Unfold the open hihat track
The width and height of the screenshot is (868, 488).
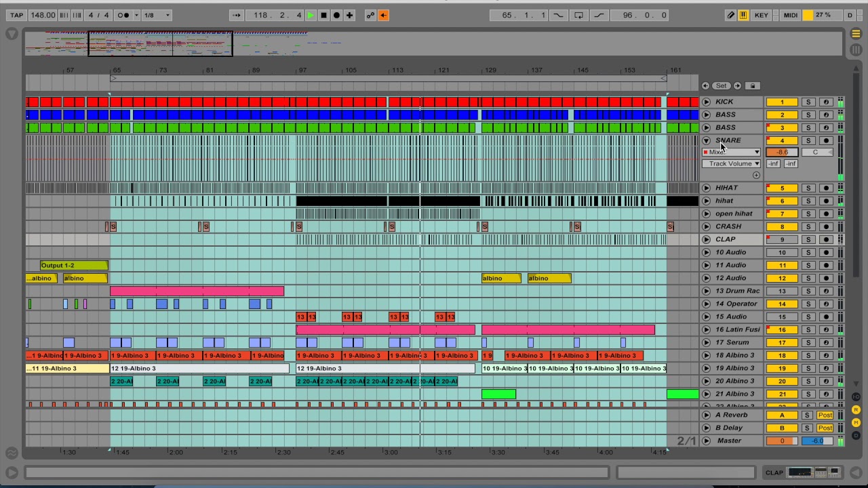coord(706,213)
